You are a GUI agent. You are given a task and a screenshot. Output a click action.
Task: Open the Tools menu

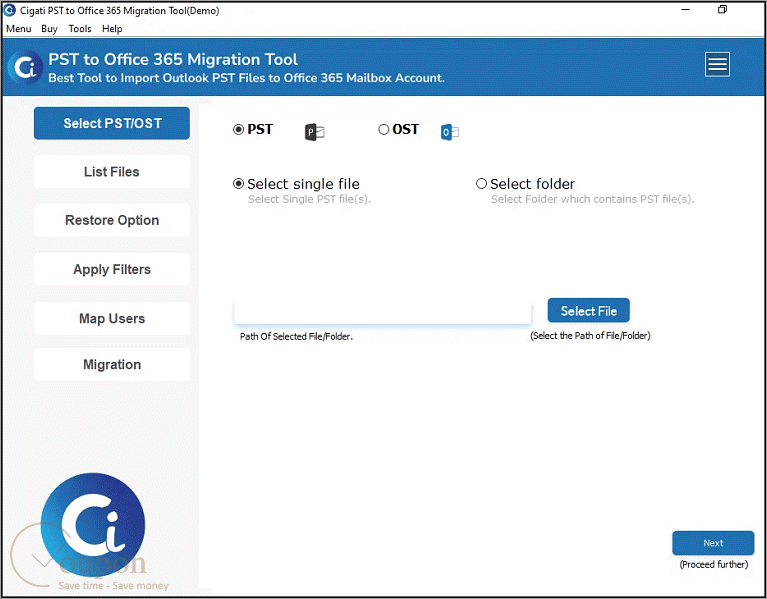80,29
